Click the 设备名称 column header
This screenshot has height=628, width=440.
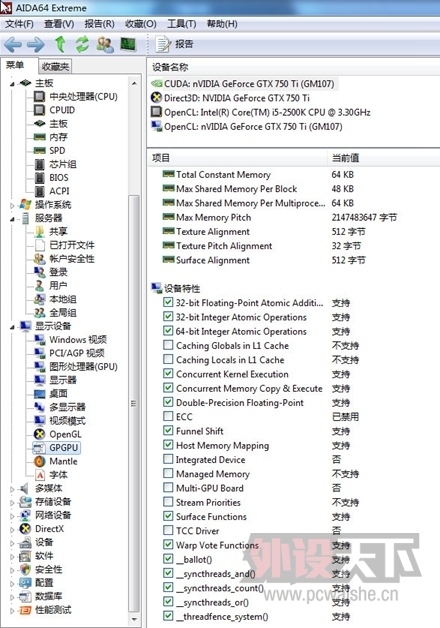293,67
